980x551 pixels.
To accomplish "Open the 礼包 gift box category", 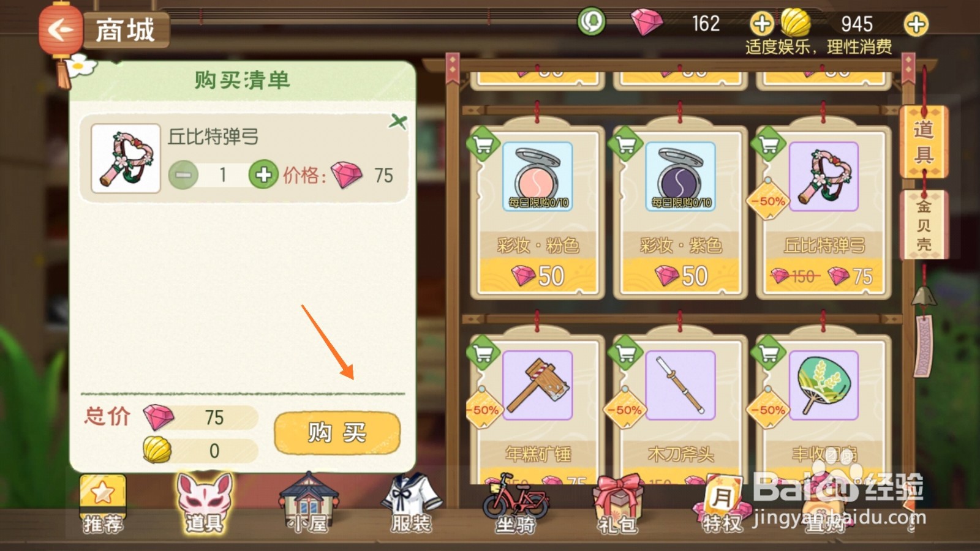I will pyautogui.click(x=617, y=503).
